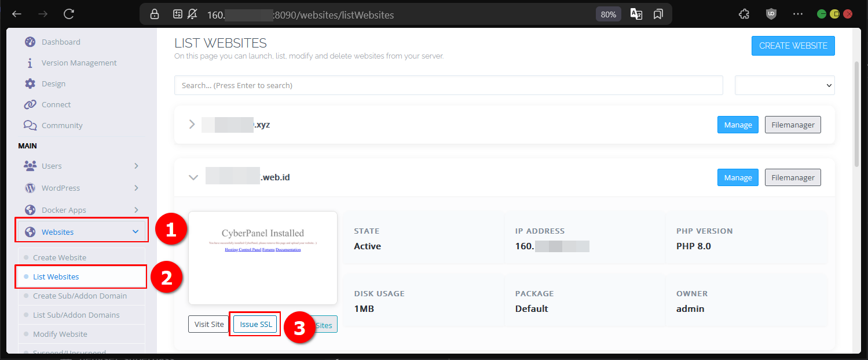Click the CyberPanel Installed site preview thumbnail
This screenshot has height=360, width=868.
pos(262,257)
